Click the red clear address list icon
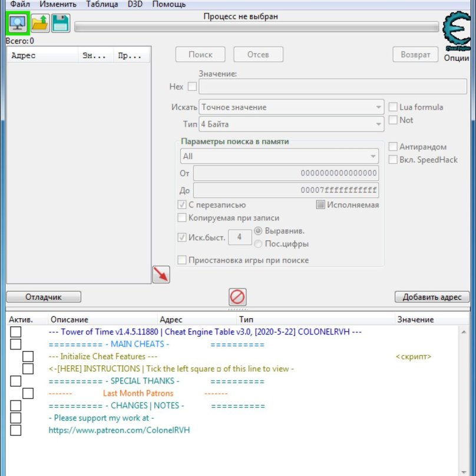Screen dimensions: 476x476 click(237, 296)
